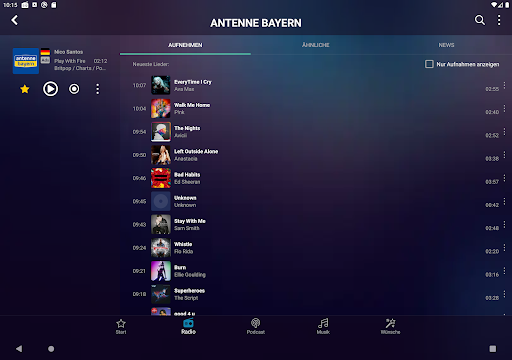Screen dimensions: 512x360
Task: Open options menu for 'EveryTime I Cry'
Action: tap(504, 85)
